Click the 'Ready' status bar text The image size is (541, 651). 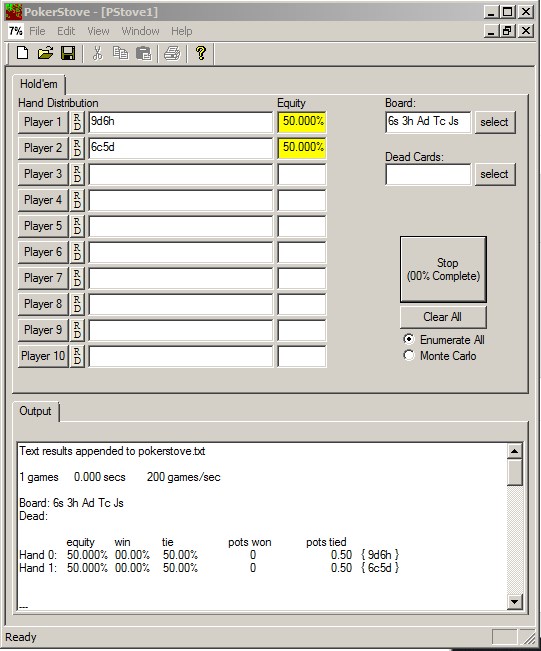(21, 637)
